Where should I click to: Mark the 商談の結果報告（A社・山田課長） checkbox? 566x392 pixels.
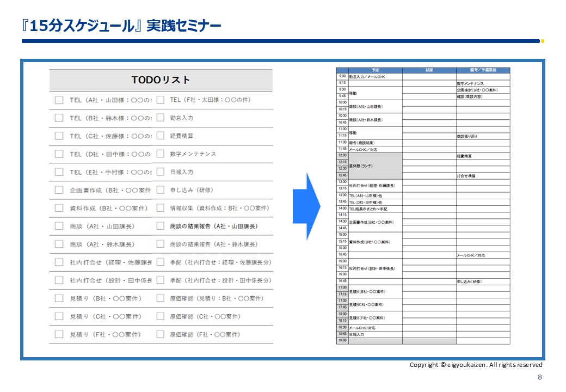coord(160,226)
